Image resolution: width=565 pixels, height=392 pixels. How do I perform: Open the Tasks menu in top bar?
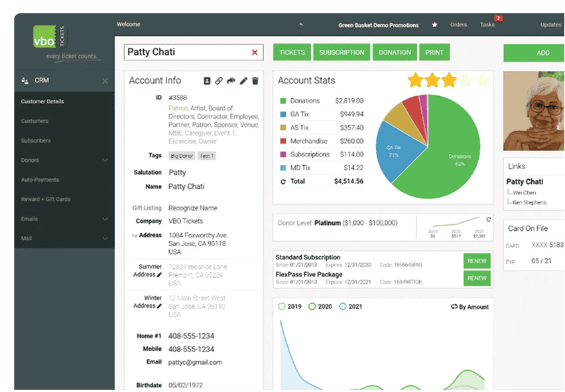[x=487, y=25]
